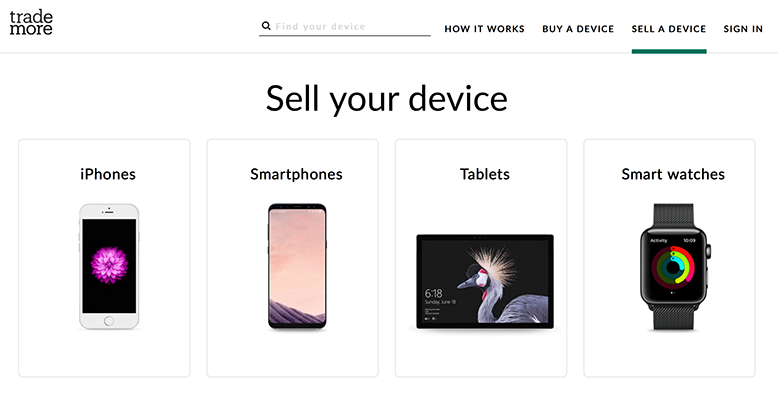Select the Sell a Device tab

pyautogui.click(x=668, y=29)
